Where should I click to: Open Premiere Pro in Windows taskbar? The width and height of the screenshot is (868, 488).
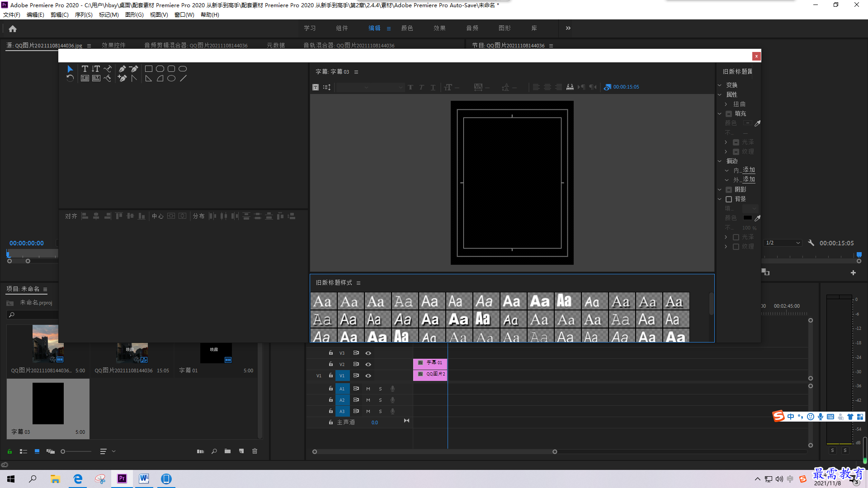point(122,479)
